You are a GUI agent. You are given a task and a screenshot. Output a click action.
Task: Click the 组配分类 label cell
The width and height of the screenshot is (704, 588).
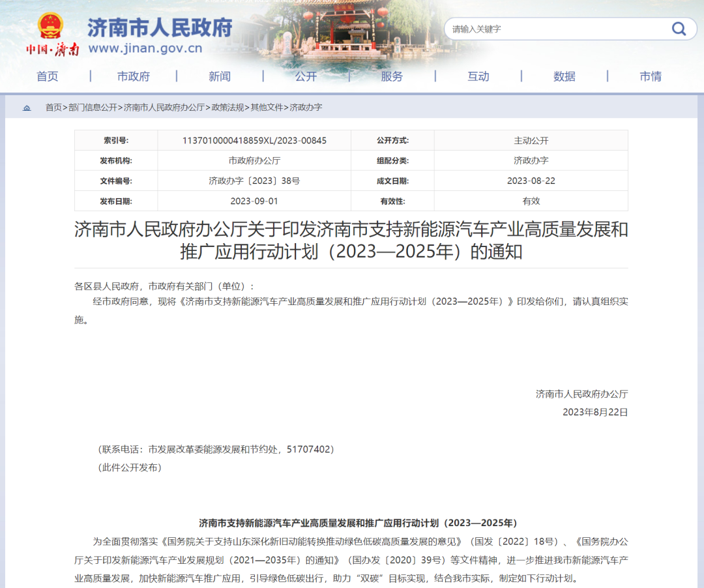click(392, 161)
